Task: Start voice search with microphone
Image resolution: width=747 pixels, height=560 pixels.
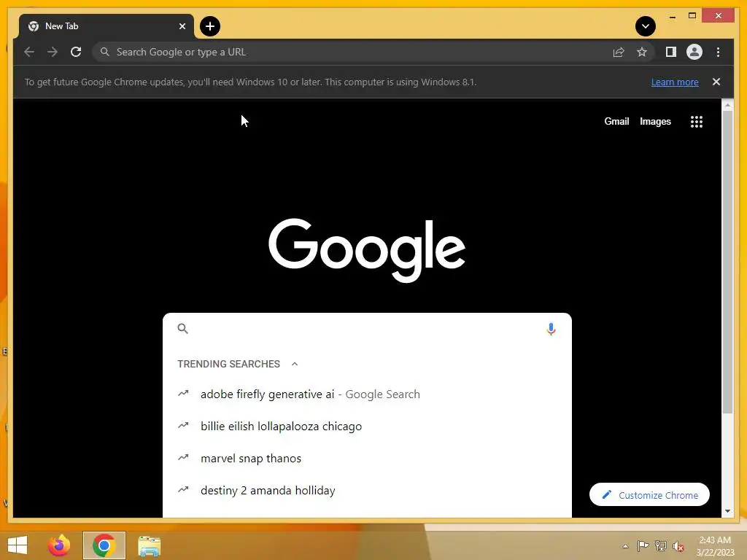Action: [x=551, y=329]
